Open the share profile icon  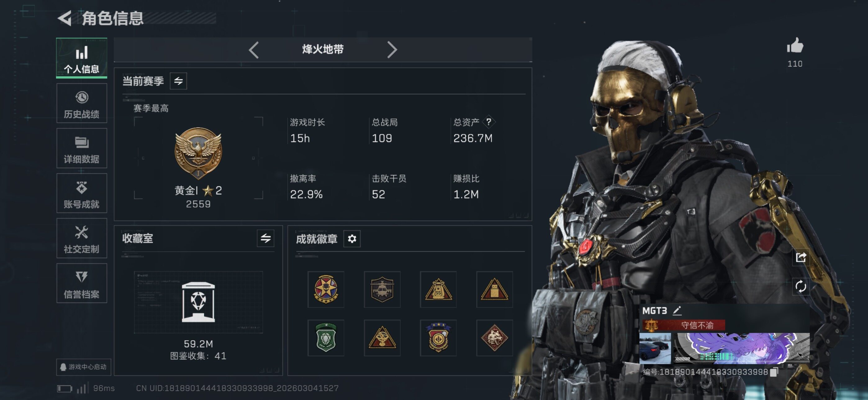pyautogui.click(x=801, y=258)
